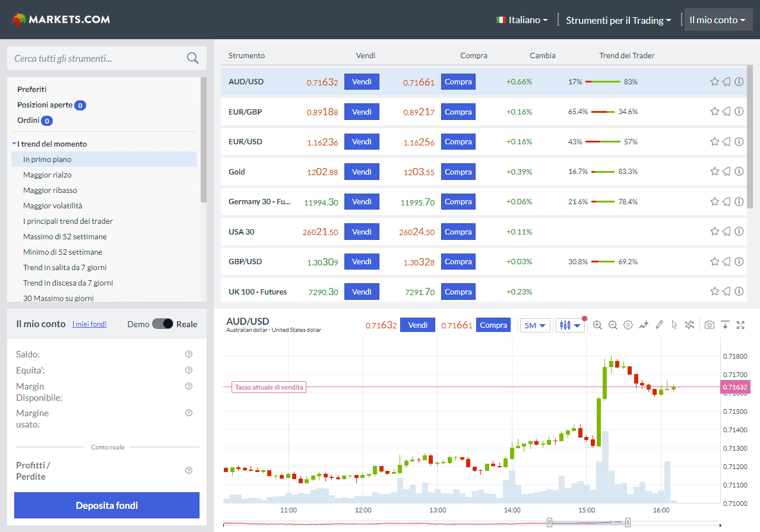760x532 pixels.
Task: Open the chart type candlestick dropdown
Action: 570,325
